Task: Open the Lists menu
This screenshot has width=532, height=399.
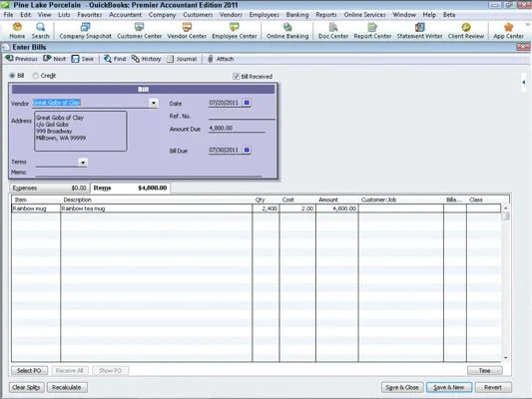Action: pyautogui.click(x=64, y=15)
